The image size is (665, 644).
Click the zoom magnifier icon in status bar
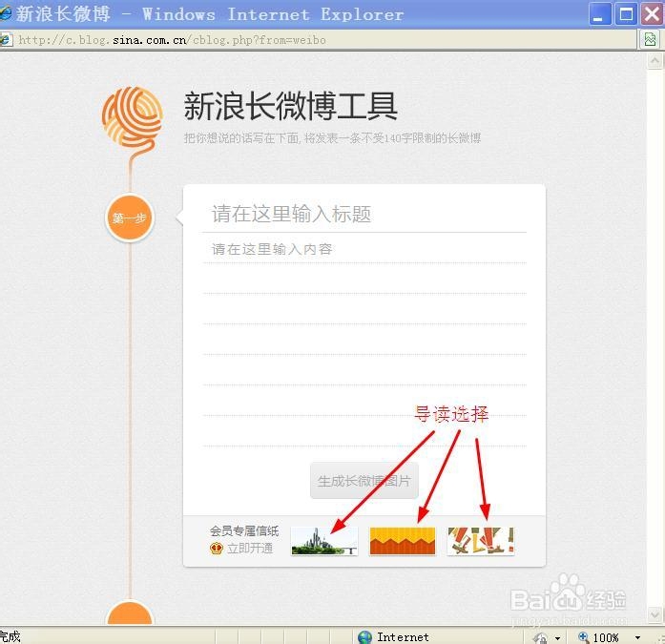(x=584, y=636)
